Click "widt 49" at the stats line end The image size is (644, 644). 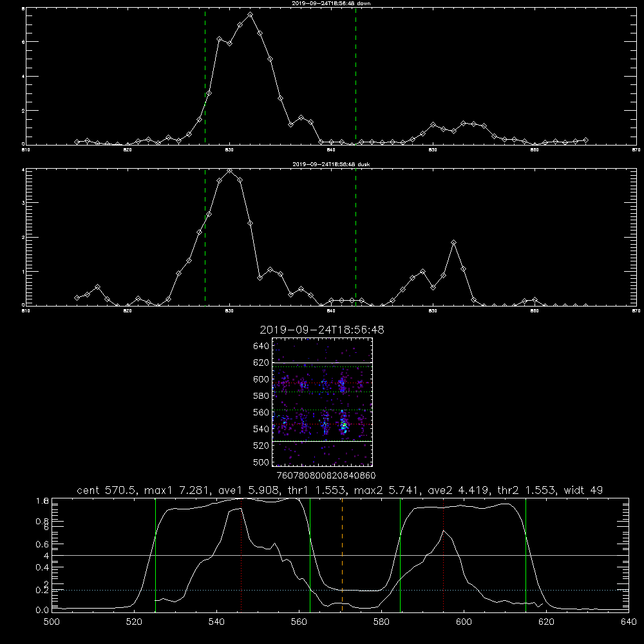583,490
